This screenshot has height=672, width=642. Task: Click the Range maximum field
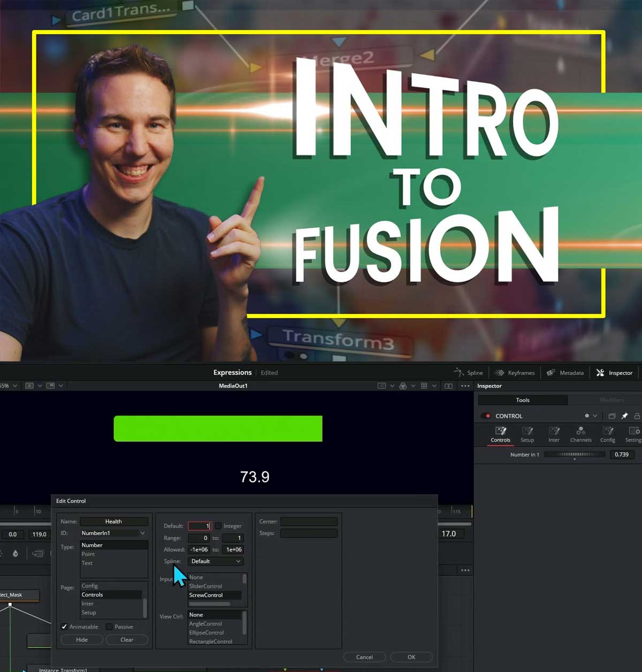tap(233, 538)
